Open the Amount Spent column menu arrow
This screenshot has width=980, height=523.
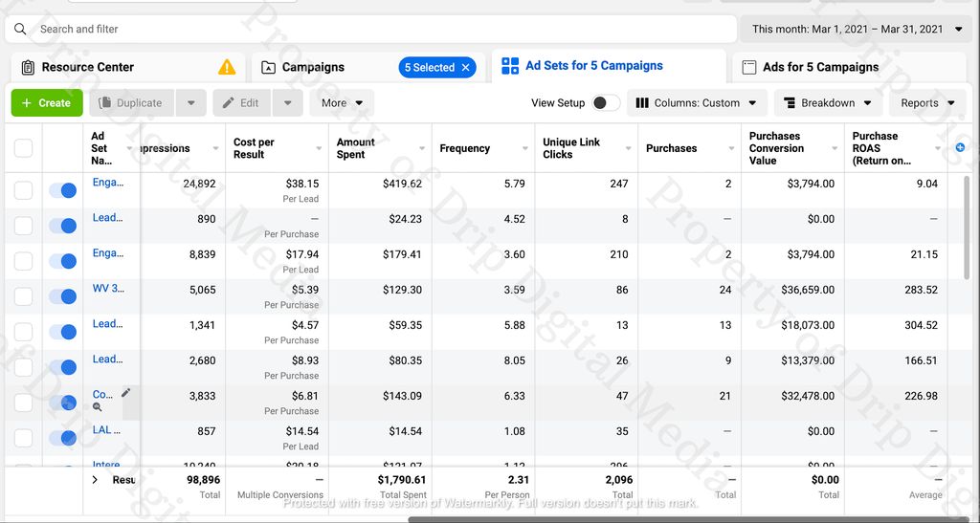click(422, 148)
